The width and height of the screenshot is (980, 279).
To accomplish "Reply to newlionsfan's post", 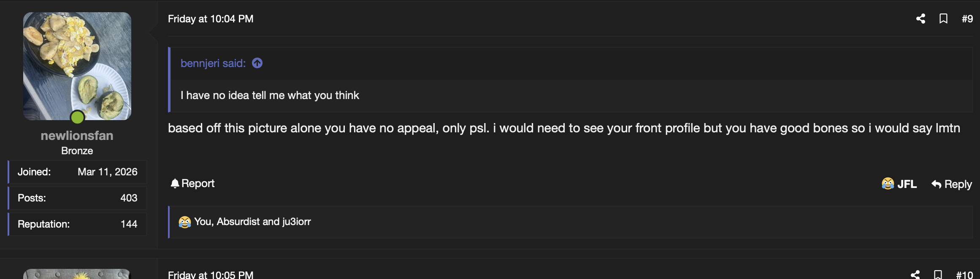I will coord(951,184).
